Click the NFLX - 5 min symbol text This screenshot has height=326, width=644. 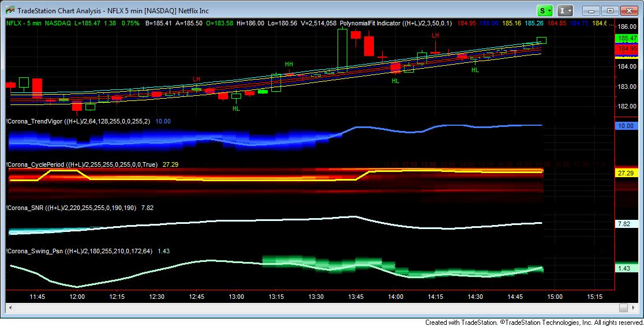click(24, 23)
